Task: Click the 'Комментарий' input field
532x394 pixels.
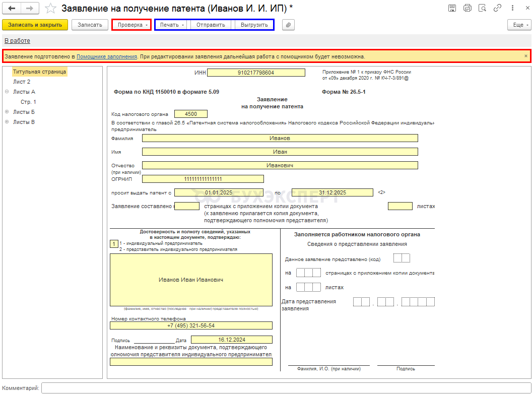Action: click(x=286, y=388)
